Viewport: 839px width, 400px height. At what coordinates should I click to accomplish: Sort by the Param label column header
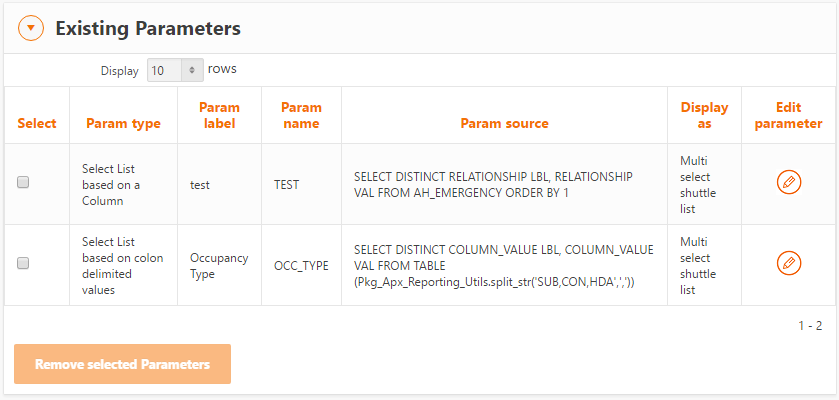click(219, 115)
